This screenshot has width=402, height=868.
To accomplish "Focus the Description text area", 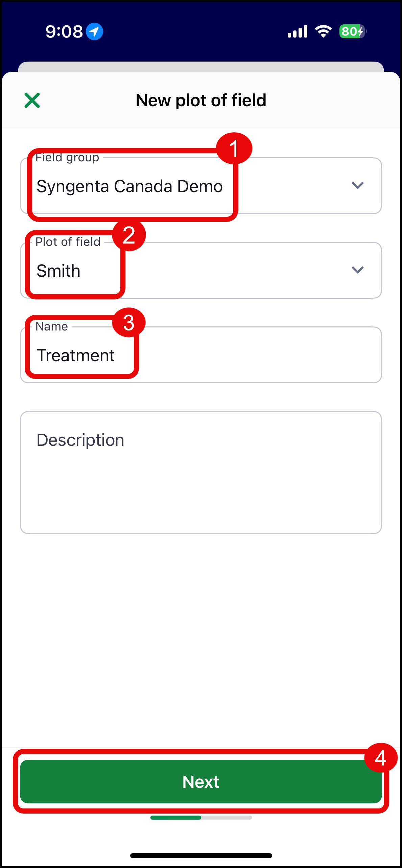I will point(201,473).
